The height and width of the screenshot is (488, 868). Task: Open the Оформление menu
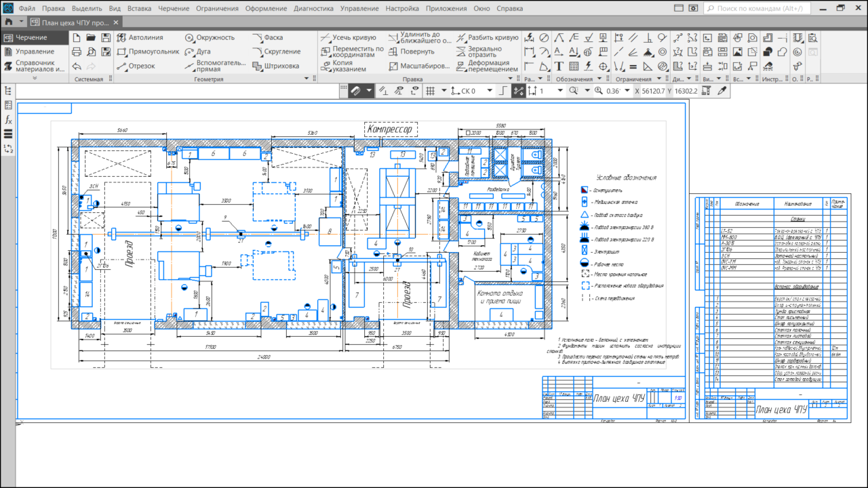[266, 9]
